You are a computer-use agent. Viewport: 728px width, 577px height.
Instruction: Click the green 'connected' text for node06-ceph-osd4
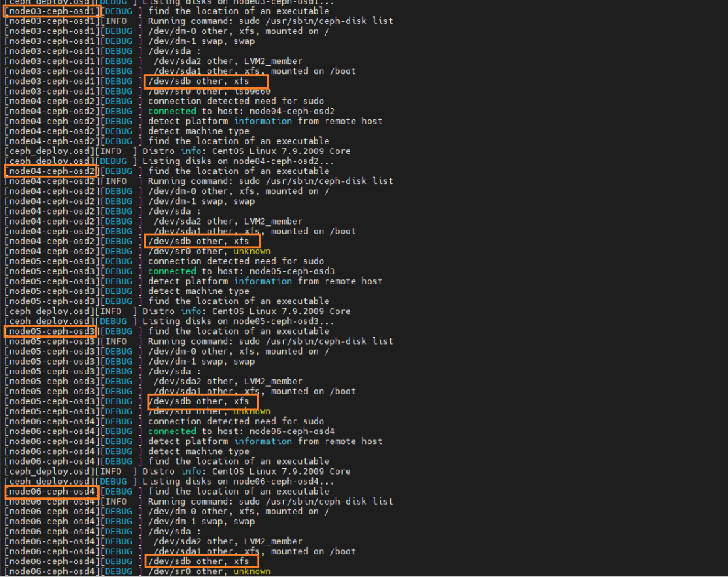tap(171, 431)
